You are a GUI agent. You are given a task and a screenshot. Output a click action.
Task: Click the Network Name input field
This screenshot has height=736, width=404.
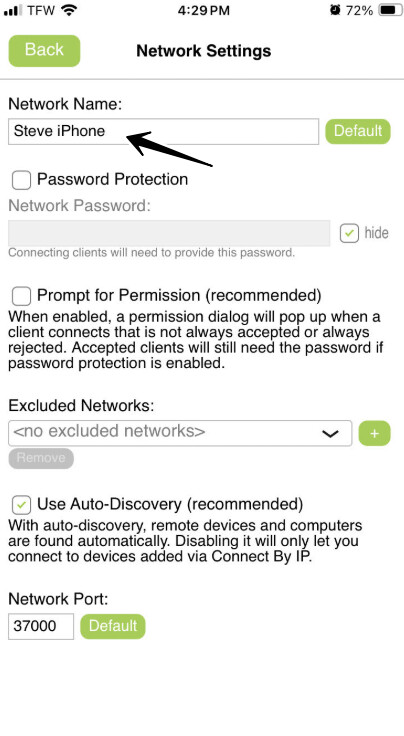(163, 131)
